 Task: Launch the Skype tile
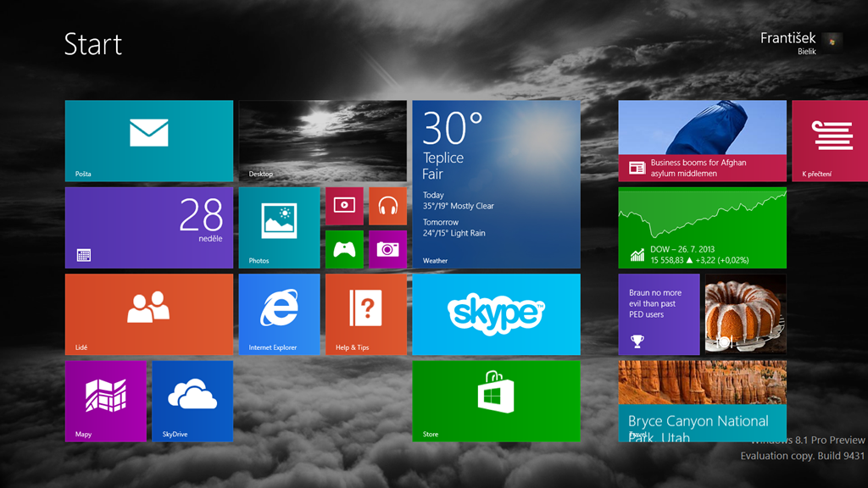496,313
